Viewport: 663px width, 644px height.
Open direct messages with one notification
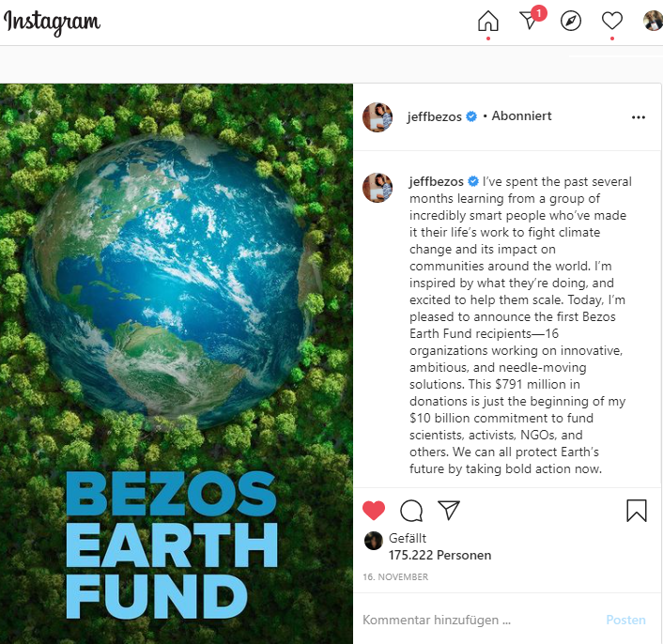532,19
